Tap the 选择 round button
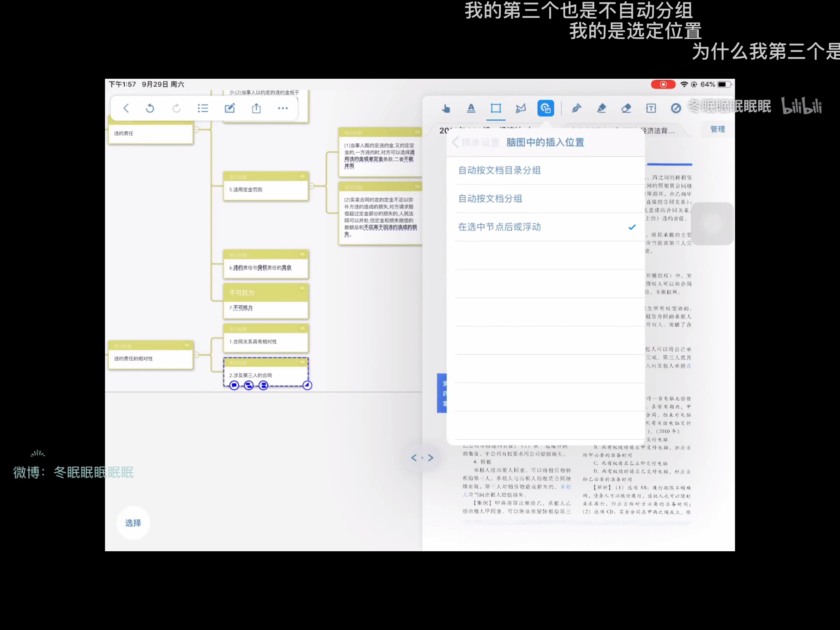The image size is (840, 630). [x=133, y=523]
